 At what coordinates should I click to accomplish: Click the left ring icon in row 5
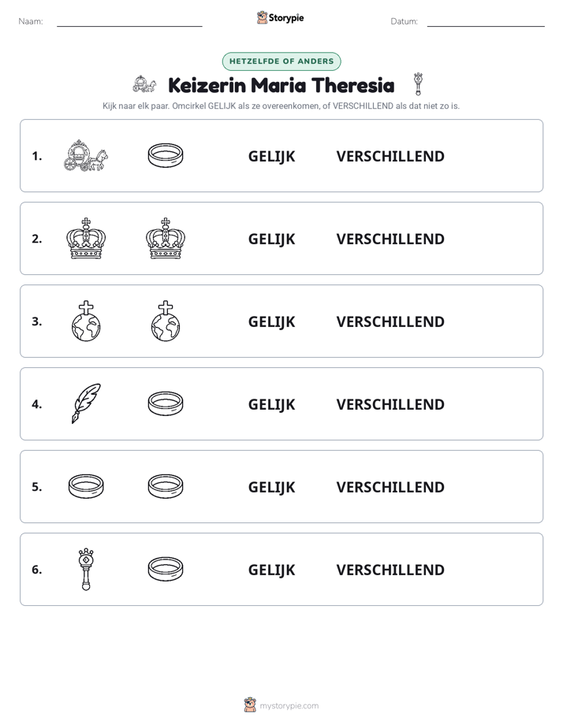86,486
